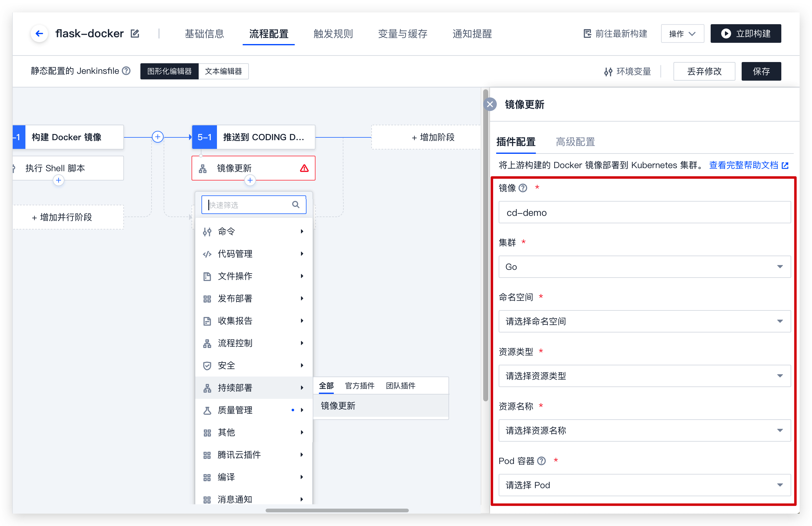Open 查看完整帮助文档 link
Screen dimensions: 812x526
pos(748,165)
